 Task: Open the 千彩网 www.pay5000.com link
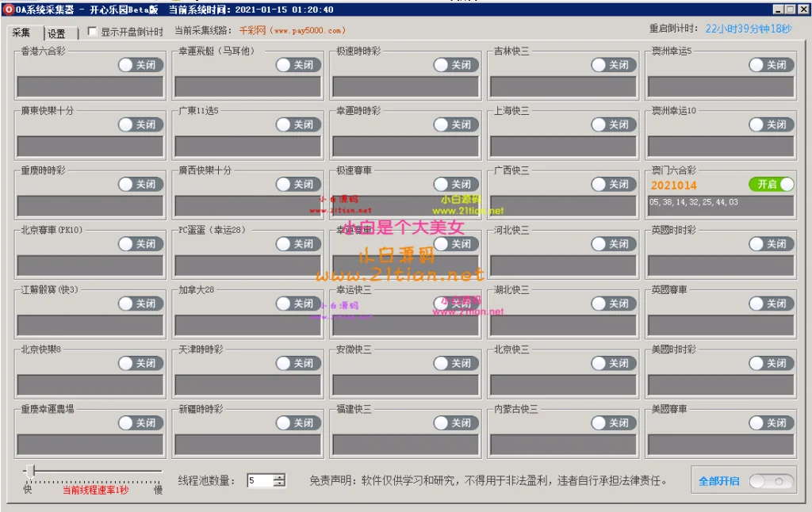coord(293,31)
